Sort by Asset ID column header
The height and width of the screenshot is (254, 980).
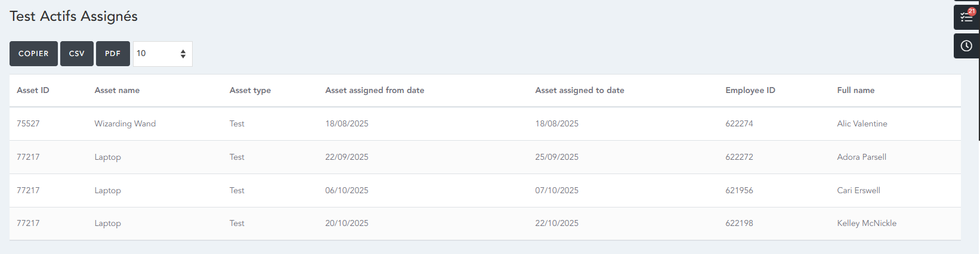(x=33, y=91)
